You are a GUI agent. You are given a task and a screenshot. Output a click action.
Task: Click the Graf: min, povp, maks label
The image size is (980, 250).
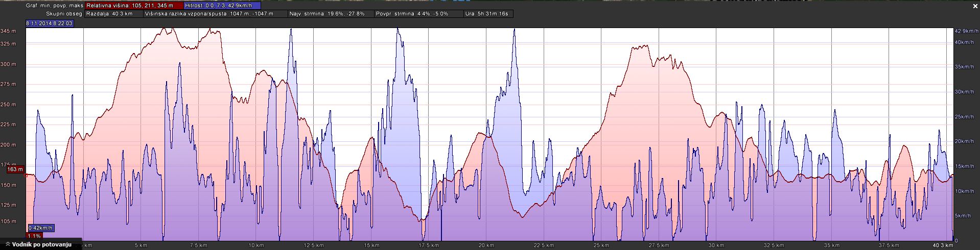coord(55,6)
